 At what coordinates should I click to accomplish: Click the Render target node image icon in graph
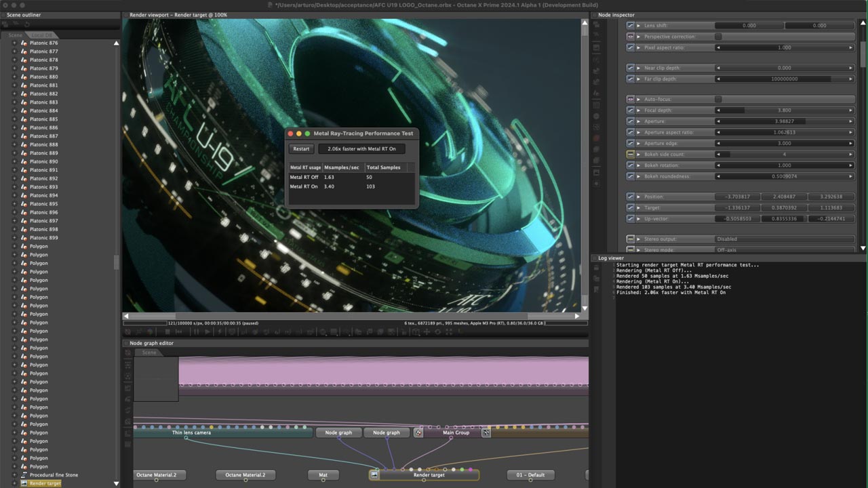pyautogui.click(x=374, y=475)
